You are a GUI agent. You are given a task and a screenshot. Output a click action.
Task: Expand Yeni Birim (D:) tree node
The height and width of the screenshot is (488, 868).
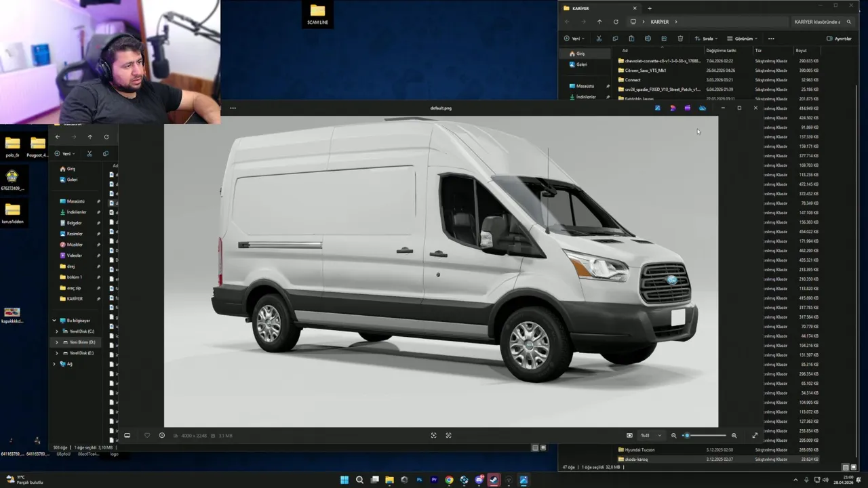tap(57, 342)
